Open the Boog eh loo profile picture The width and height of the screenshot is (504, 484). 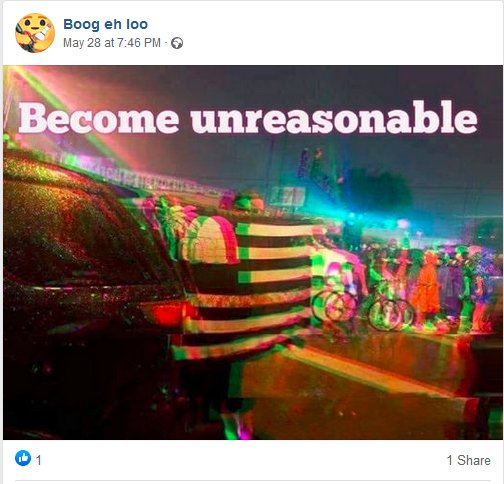[x=35, y=33]
